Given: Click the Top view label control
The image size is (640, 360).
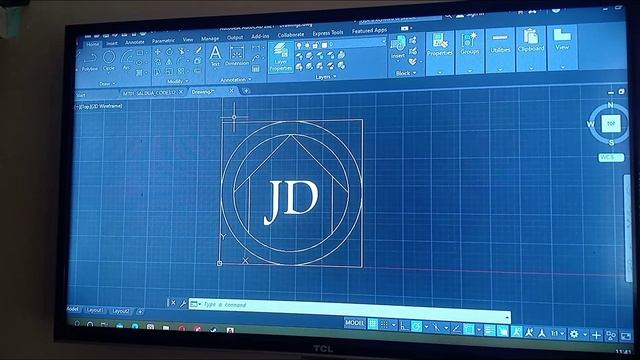Looking at the screenshot, I should 85,106.
